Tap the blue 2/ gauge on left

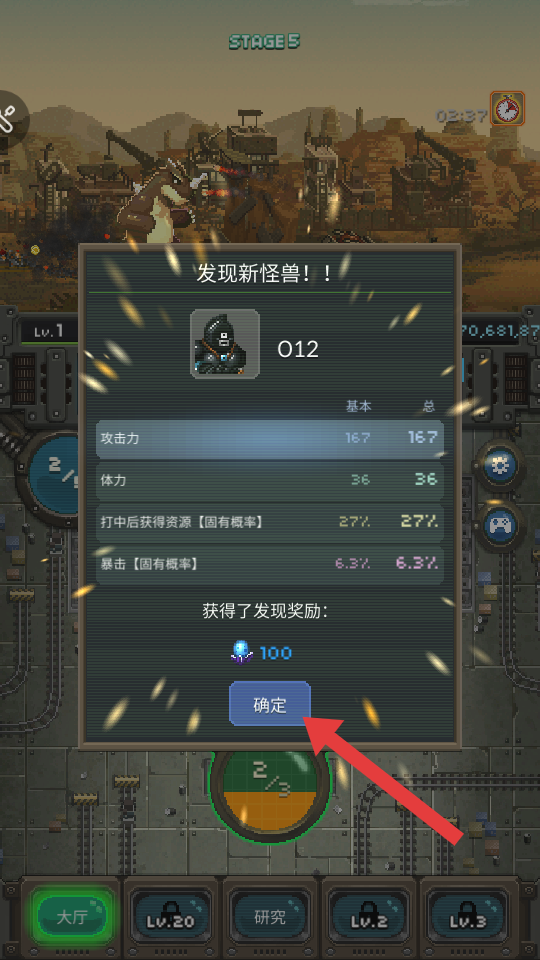pyautogui.click(x=52, y=476)
